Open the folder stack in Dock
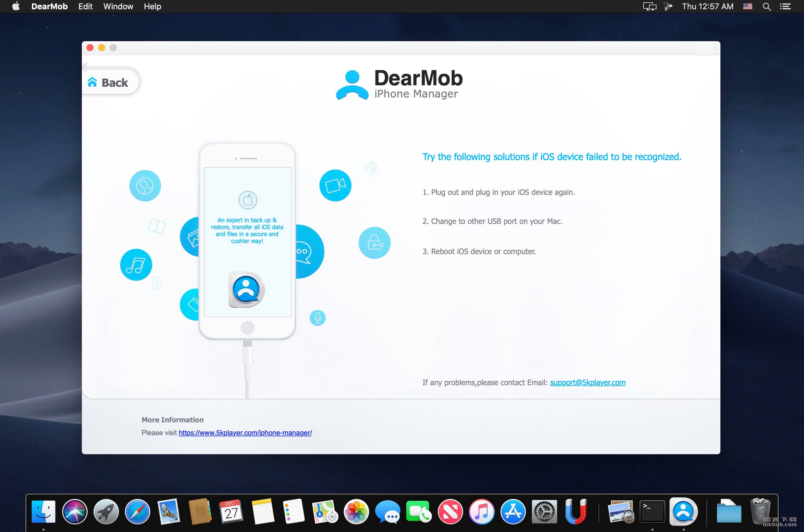Viewport: 804px width, 532px height. pos(729,511)
